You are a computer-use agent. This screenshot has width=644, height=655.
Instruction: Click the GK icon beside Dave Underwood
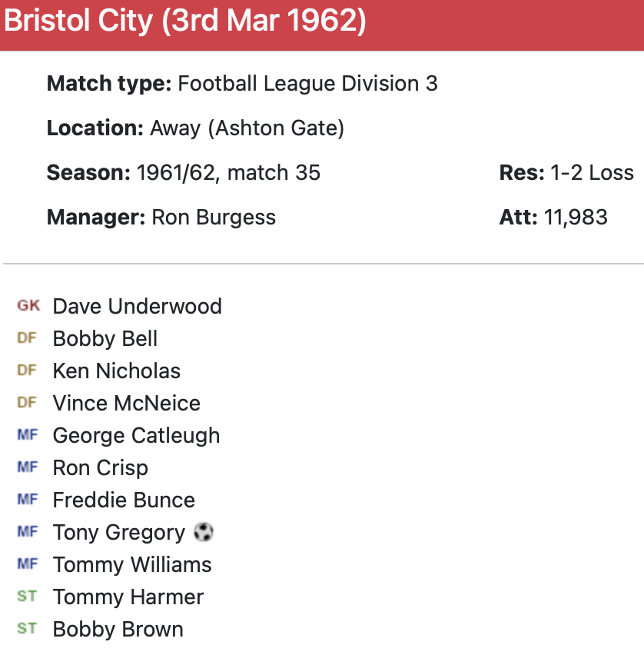click(x=28, y=306)
